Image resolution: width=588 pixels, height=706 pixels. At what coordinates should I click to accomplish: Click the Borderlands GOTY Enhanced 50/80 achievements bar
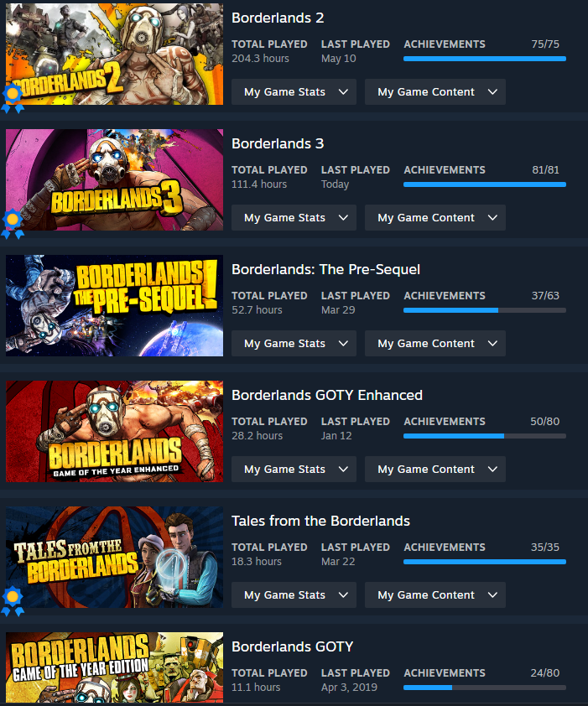point(485,436)
